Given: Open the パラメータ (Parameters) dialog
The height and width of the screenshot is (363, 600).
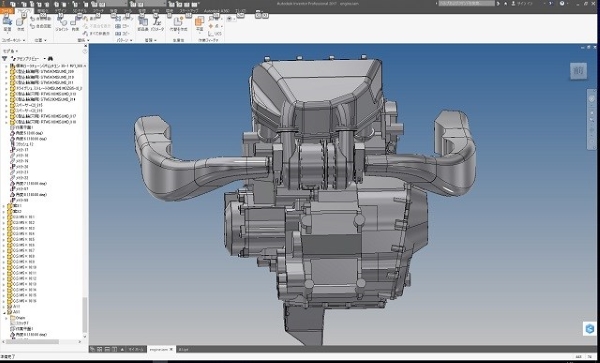Looking at the screenshot, I should (x=157, y=24).
